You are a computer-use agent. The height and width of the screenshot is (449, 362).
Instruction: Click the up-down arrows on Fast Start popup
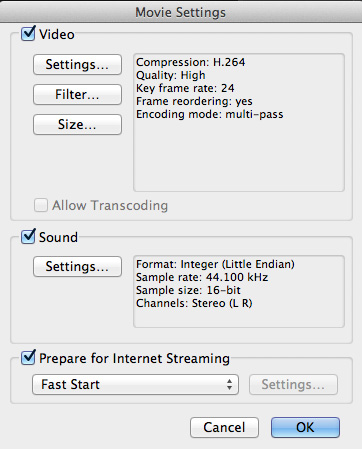coord(229,384)
